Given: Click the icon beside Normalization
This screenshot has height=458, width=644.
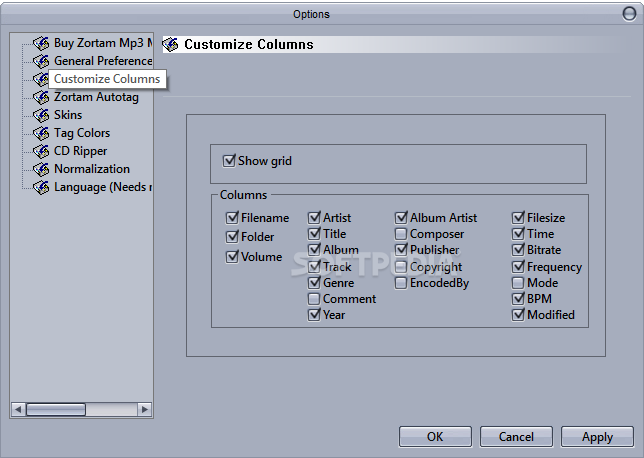Looking at the screenshot, I should (x=41, y=169).
